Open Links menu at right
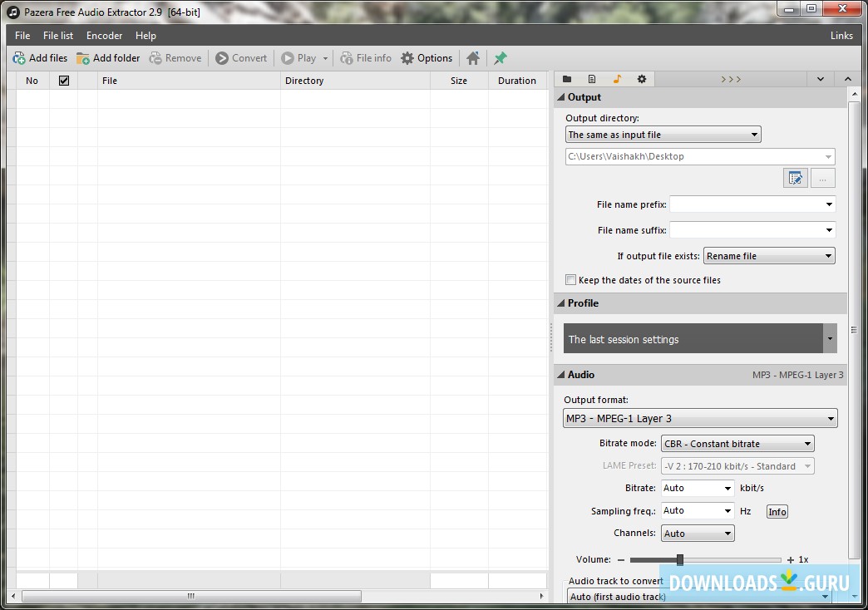 (841, 36)
